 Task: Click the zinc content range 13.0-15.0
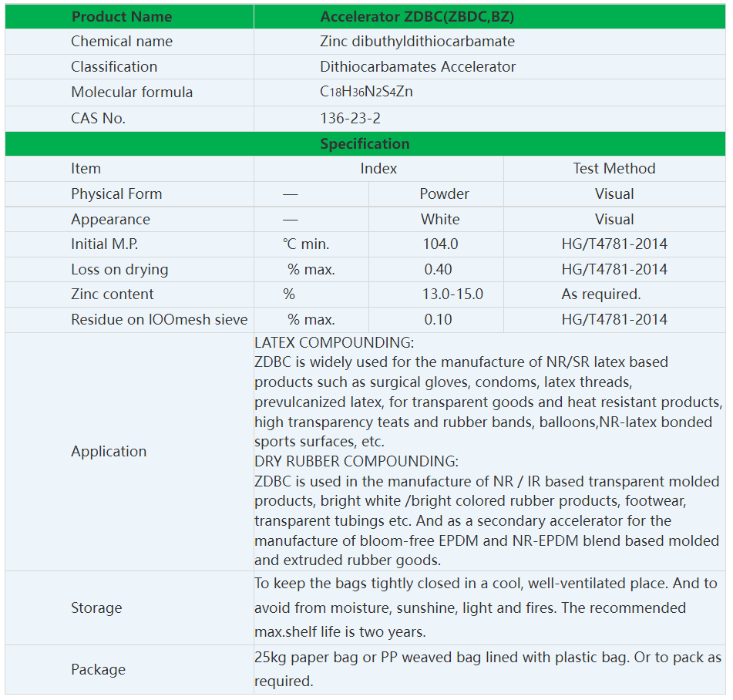[454, 294]
